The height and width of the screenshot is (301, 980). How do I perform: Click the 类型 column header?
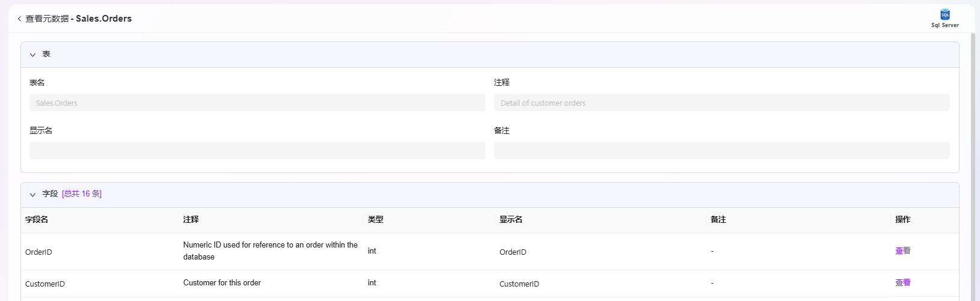point(375,220)
